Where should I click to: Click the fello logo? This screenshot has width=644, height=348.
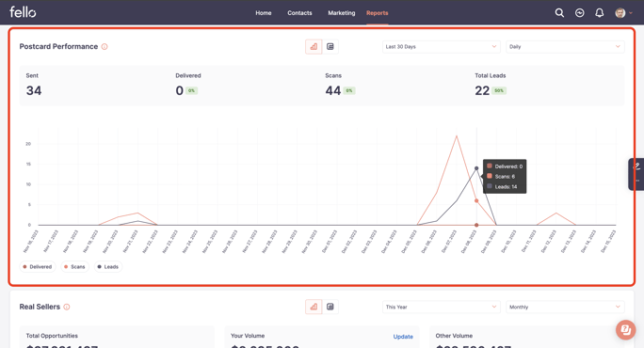pos(23,12)
